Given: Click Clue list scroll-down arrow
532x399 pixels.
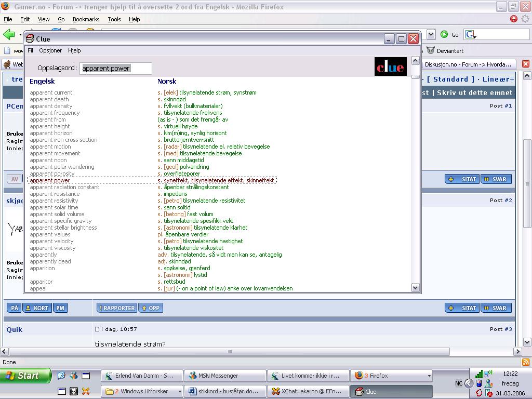Looking at the screenshot, I should click(x=415, y=288).
